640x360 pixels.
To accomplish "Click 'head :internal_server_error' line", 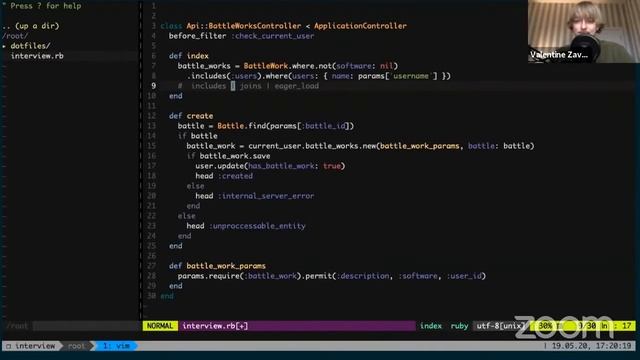I will [x=255, y=196].
